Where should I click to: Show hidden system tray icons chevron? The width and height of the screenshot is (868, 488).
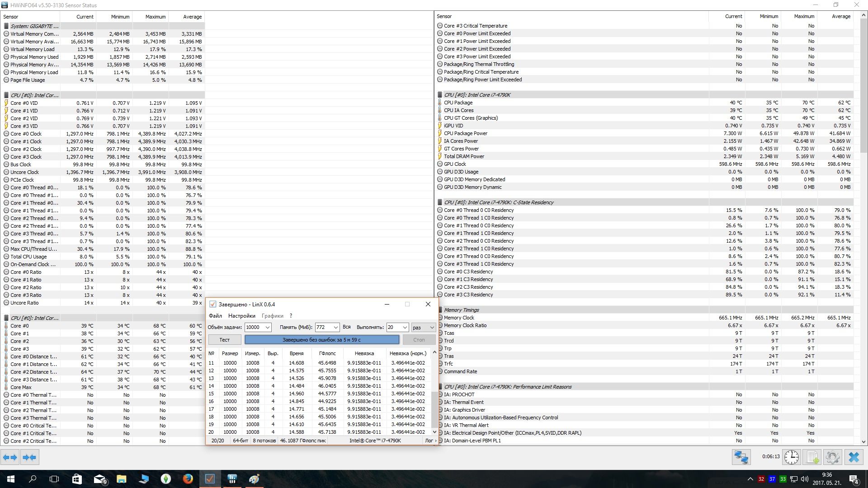(x=750, y=479)
